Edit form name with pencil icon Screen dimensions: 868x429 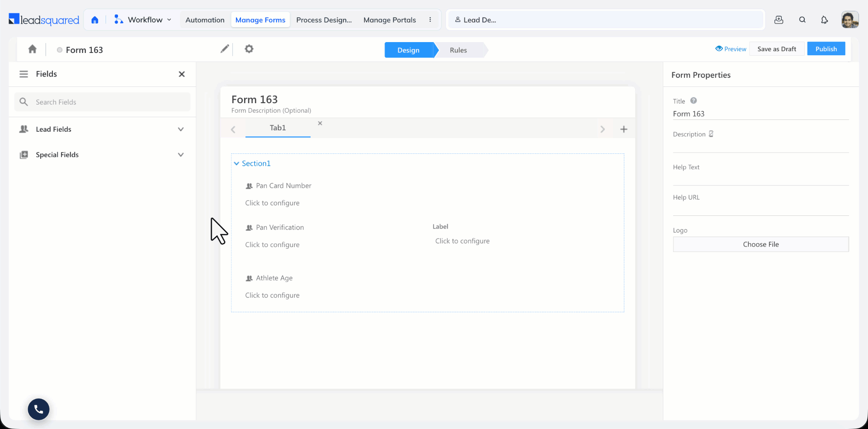[x=225, y=49]
